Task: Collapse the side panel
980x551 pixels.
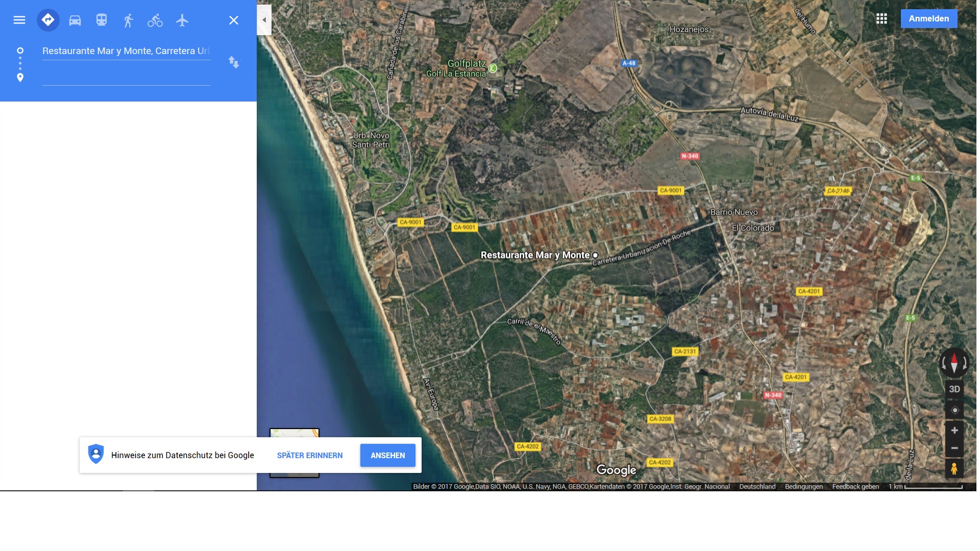Action: pyautogui.click(x=264, y=20)
